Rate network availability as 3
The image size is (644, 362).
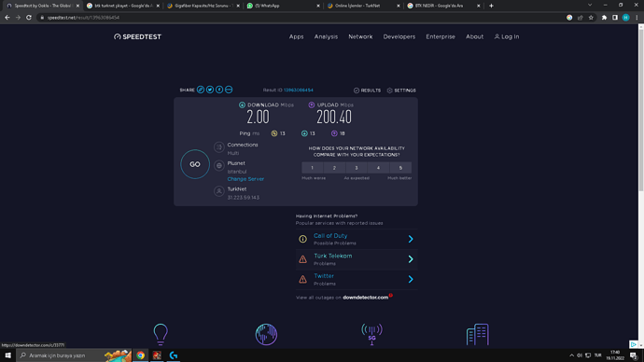tap(357, 167)
